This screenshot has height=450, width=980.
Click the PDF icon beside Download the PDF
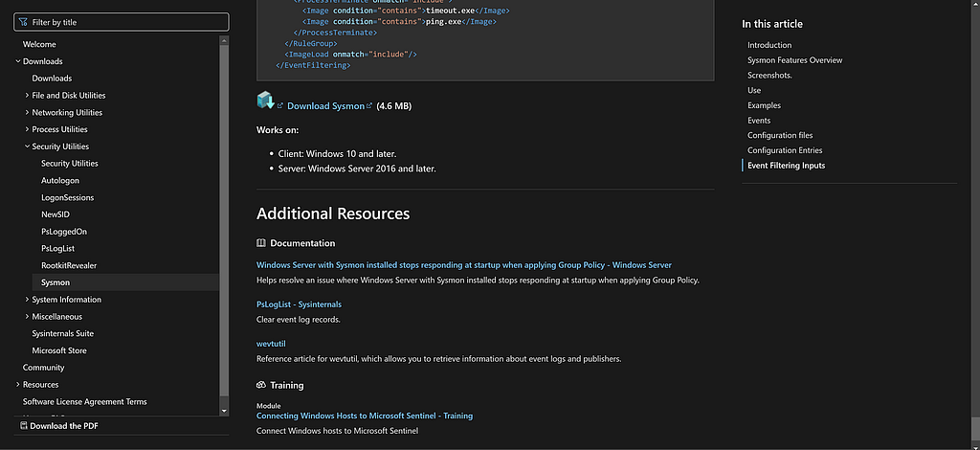pos(24,426)
